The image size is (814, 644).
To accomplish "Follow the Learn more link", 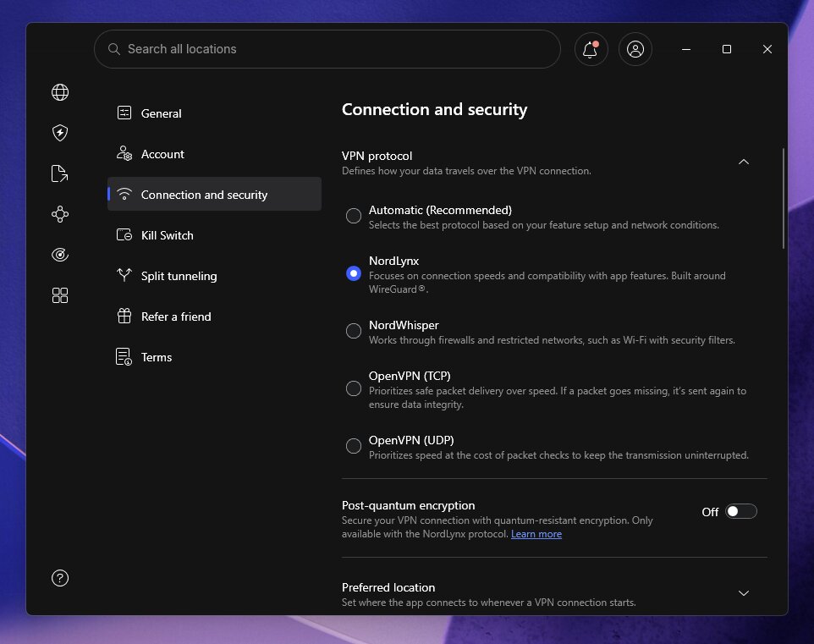I will pyautogui.click(x=536, y=534).
